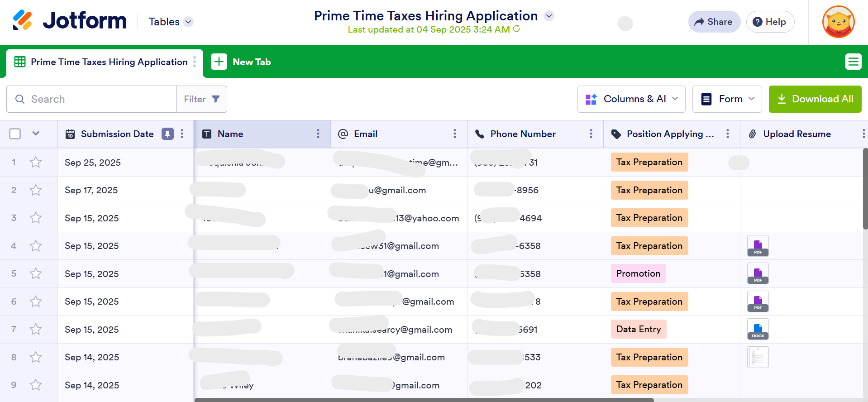Open the Name column options menu
Viewport: 868px width, 402px height.
[x=318, y=134]
